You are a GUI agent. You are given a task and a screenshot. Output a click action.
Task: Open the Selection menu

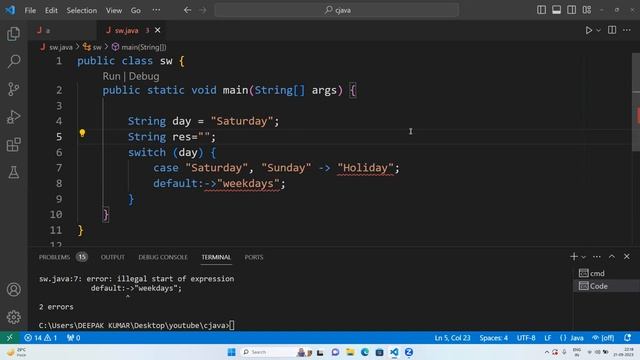[82, 10]
